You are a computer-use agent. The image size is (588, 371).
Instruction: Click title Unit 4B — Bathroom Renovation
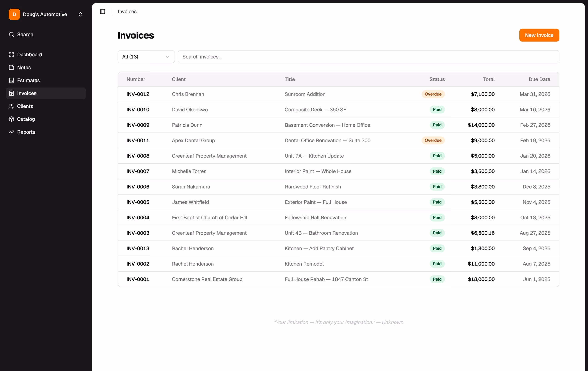(x=321, y=233)
